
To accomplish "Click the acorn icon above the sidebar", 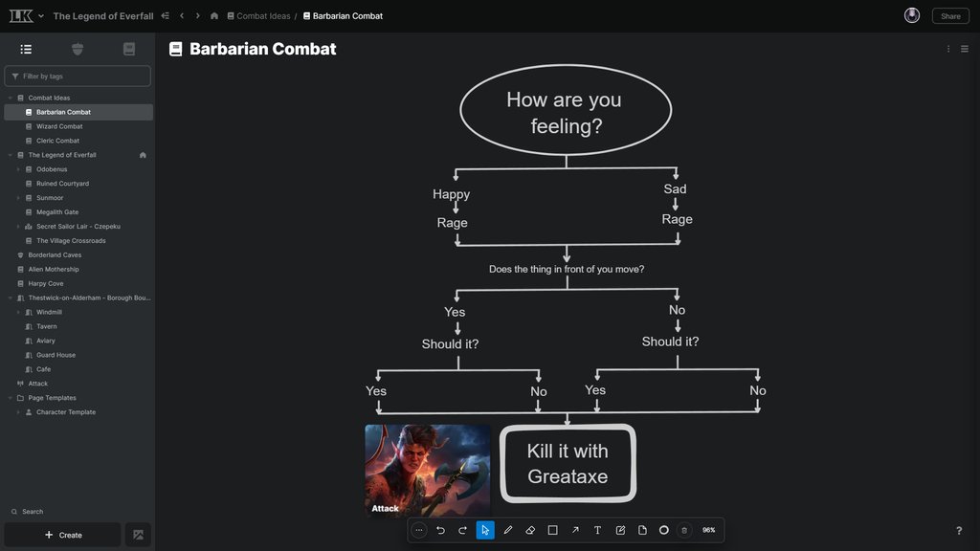I will (x=77, y=49).
